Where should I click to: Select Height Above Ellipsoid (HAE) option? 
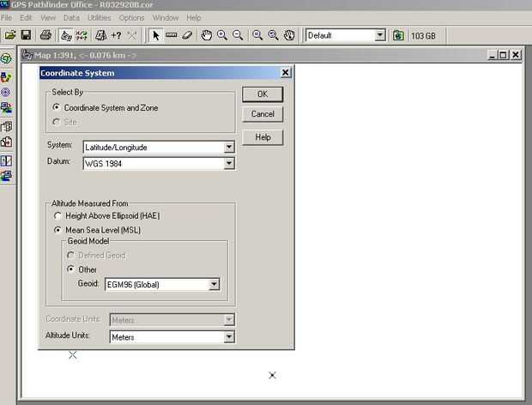[x=57, y=215]
